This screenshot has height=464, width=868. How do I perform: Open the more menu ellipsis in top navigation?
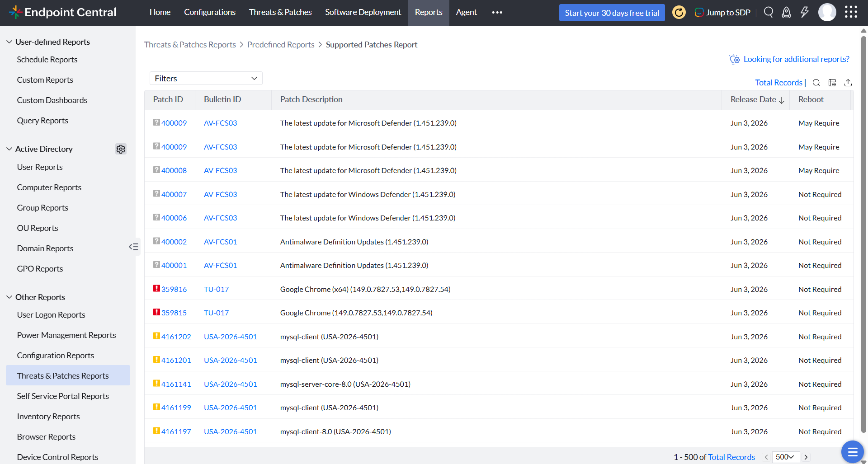coord(497,12)
